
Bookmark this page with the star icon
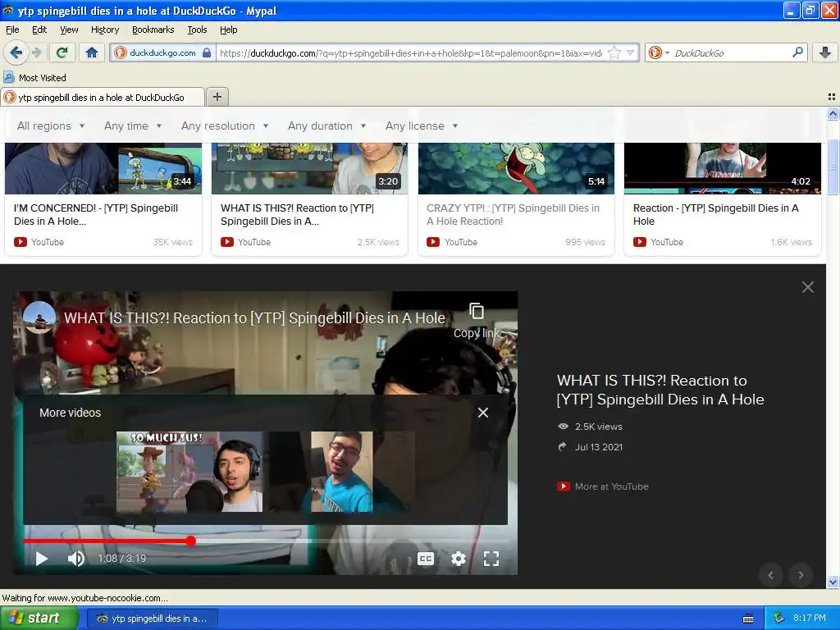coord(614,52)
